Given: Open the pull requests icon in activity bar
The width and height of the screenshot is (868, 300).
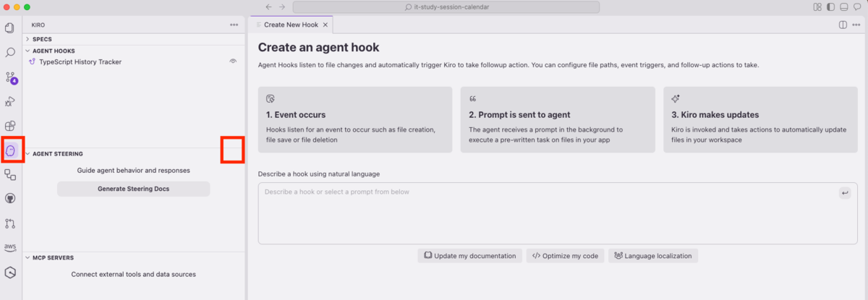Looking at the screenshot, I should click(10, 223).
